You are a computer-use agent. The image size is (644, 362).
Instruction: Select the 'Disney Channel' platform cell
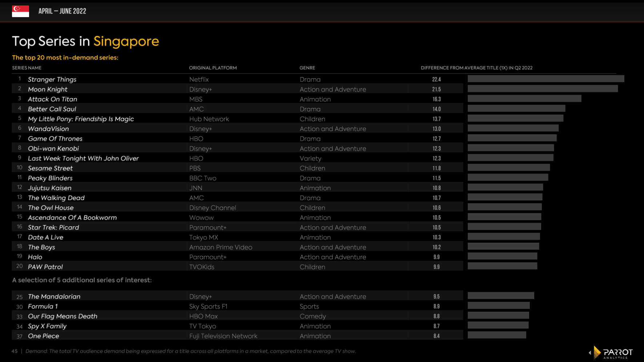[x=213, y=207]
